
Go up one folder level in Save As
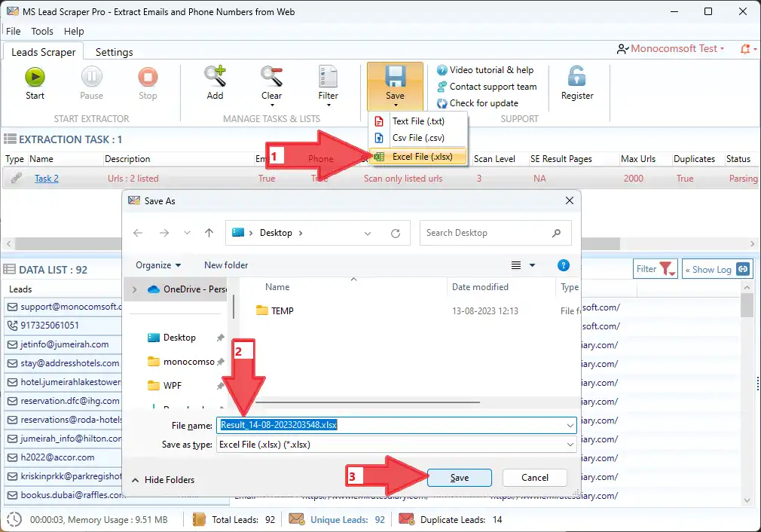[x=209, y=233]
